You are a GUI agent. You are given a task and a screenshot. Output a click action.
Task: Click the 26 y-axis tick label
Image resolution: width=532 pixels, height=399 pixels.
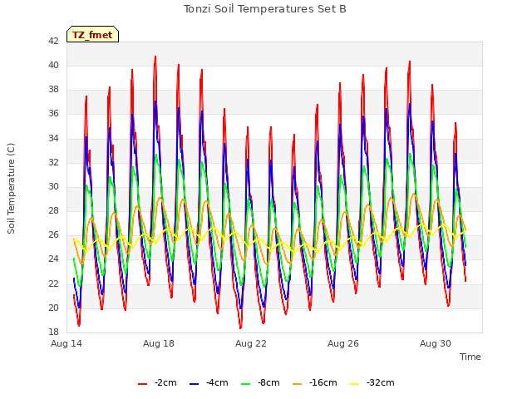(x=53, y=234)
